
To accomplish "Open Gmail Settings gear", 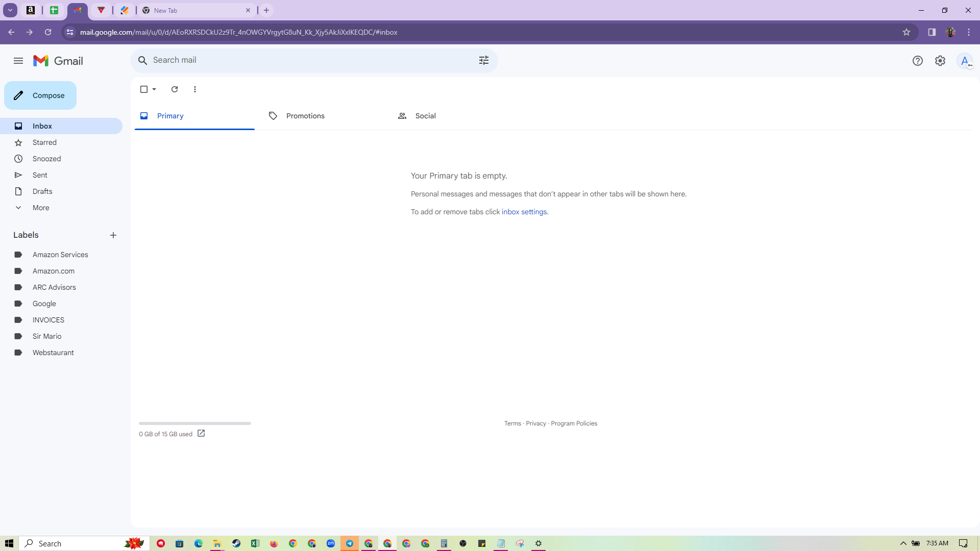I will tap(940, 61).
